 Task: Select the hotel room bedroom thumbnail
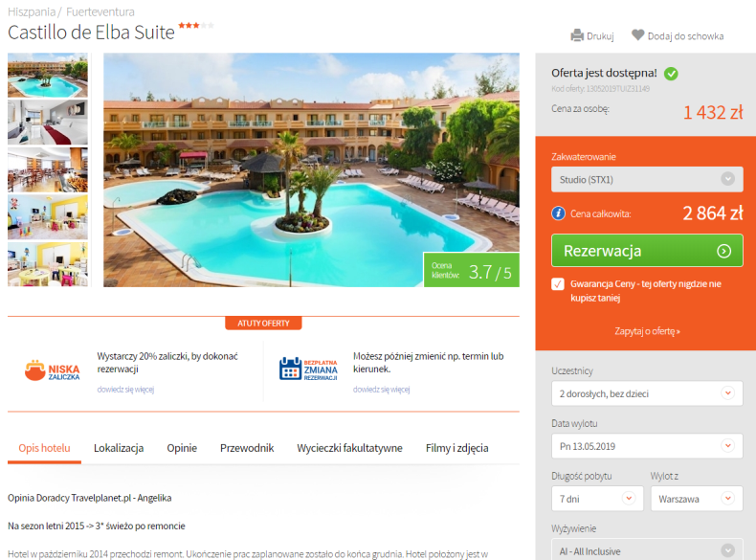48,123
